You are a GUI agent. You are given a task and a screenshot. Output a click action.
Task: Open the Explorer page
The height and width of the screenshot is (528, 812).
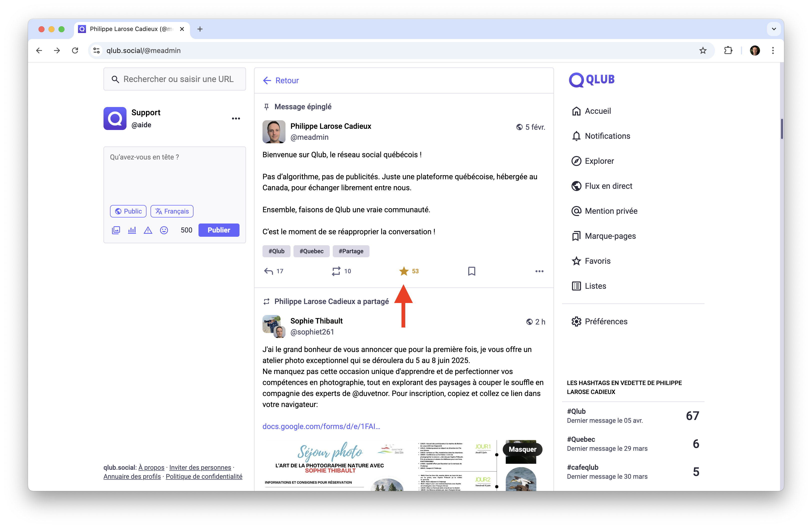click(x=592, y=161)
